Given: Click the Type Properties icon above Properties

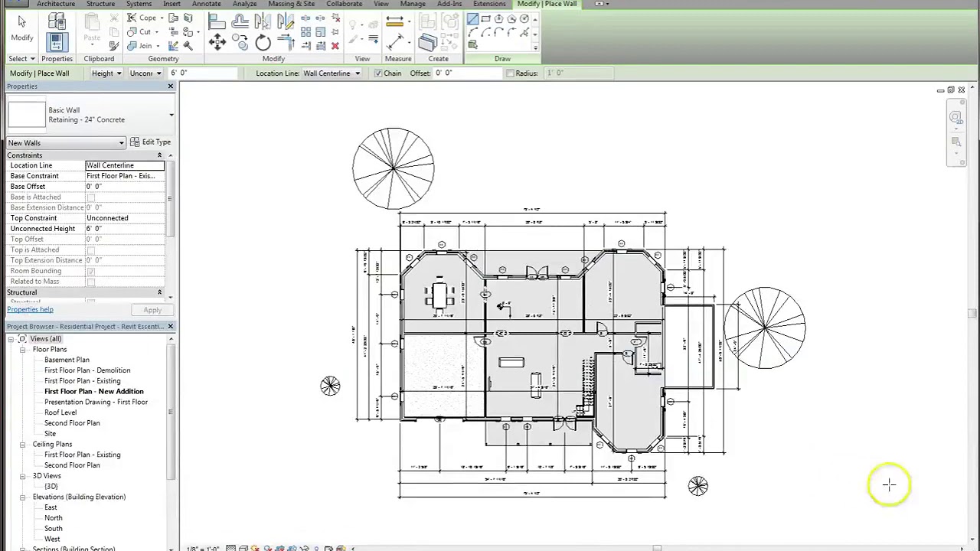Looking at the screenshot, I should 57,21.
